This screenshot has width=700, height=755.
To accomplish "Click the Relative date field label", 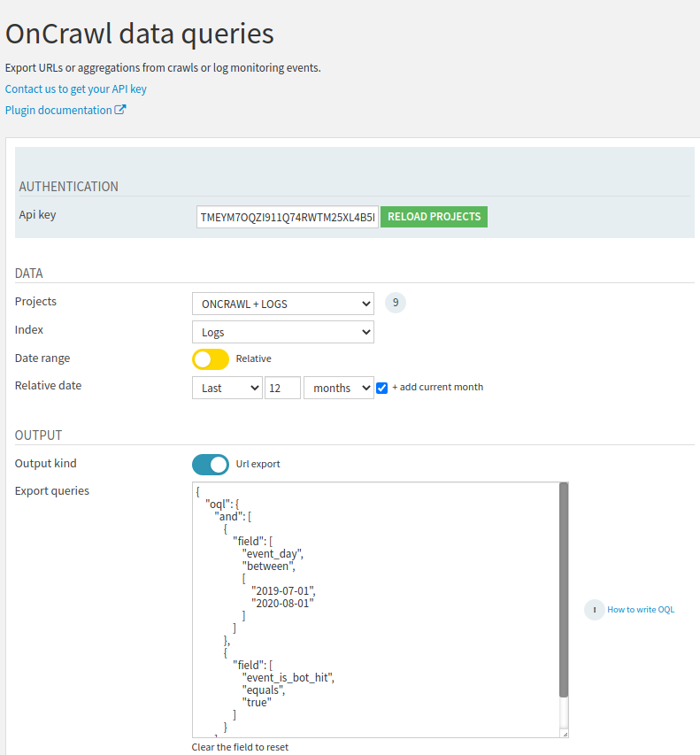I will pos(48,386).
